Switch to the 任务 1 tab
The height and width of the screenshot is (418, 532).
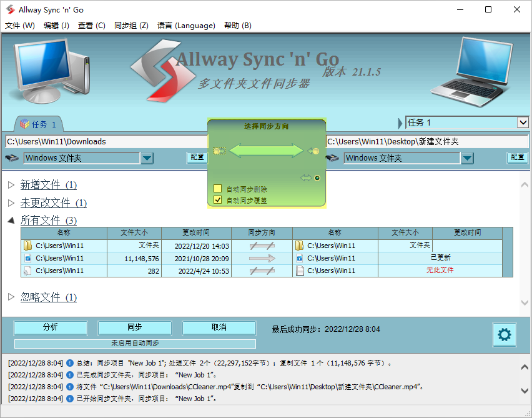[x=39, y=124]
